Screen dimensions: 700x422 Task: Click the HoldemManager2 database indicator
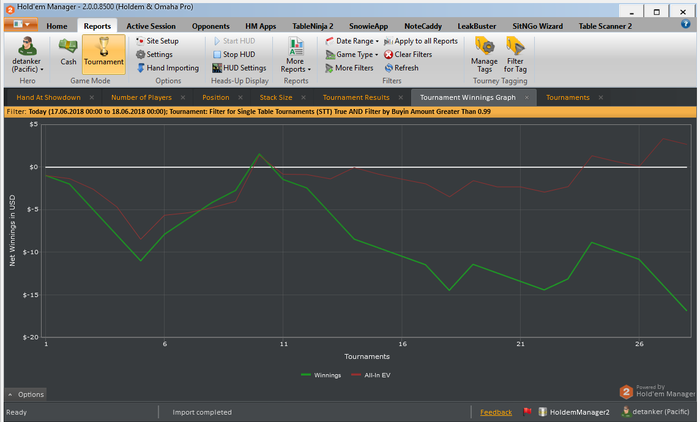click(574, 412)
